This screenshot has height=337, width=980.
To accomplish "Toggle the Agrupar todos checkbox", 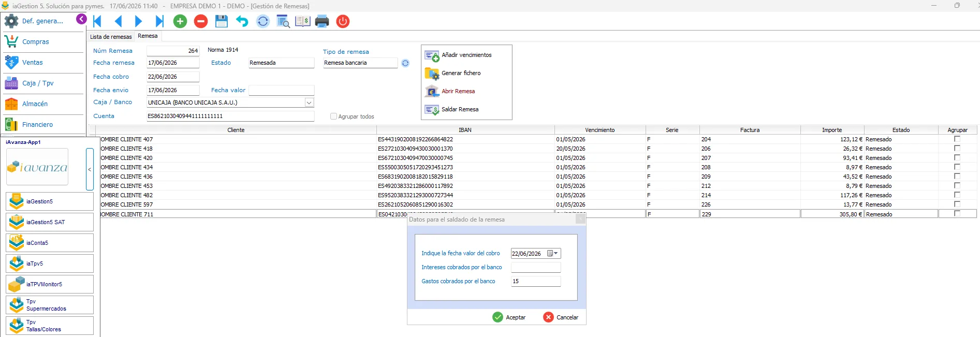I will click(333, 116).
